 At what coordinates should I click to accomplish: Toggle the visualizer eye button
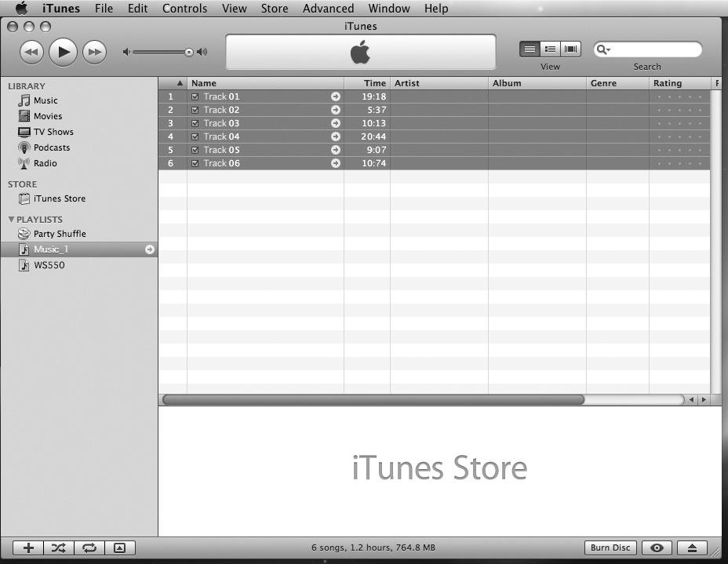[657, 548]
